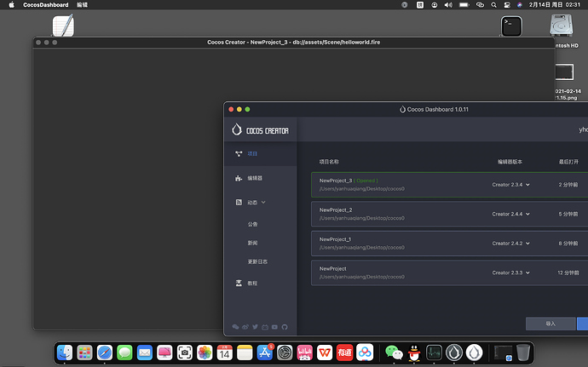The image size is (588, 367).
Task: Open the 编辑 menu in the menu bar
Action: click(82, 5)
